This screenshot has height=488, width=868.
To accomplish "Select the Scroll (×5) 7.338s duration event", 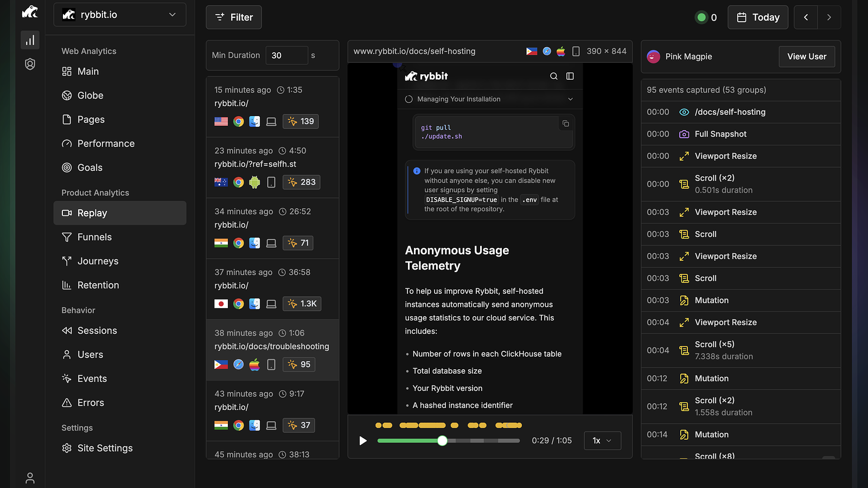I will click(741, 350).
